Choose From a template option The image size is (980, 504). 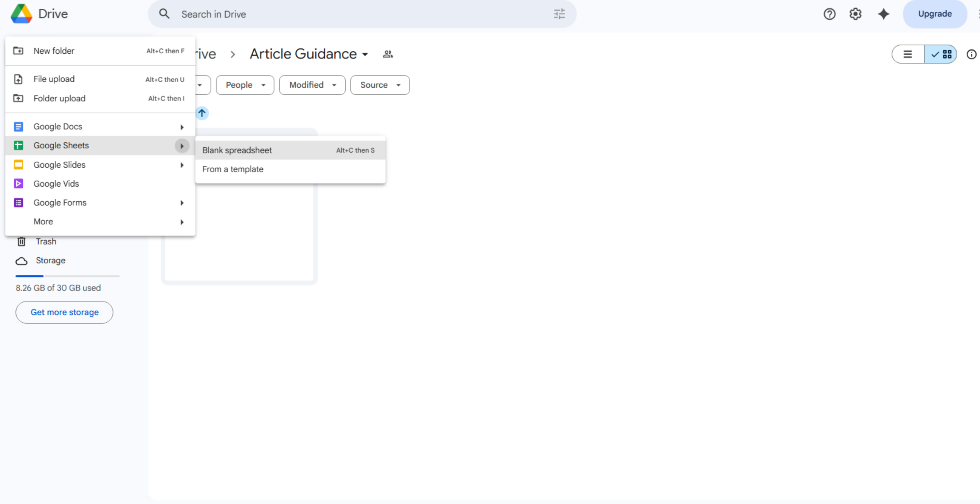[x=290, y=169]
